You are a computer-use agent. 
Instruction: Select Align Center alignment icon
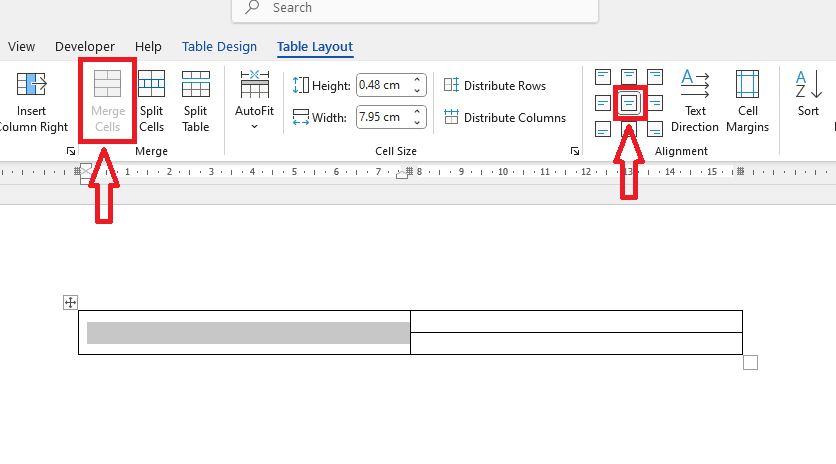point(629,102)
